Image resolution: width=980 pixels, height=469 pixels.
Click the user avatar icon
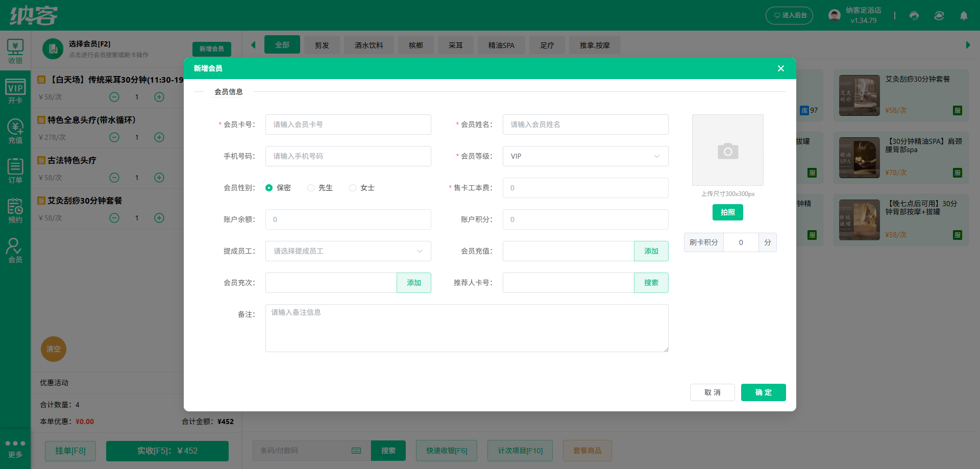coord(835,15)
